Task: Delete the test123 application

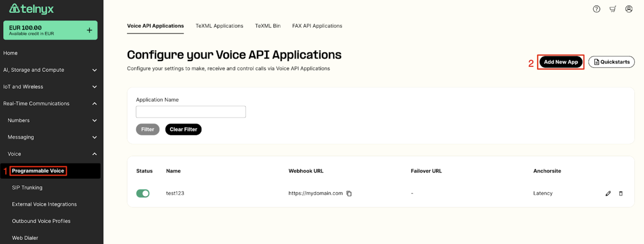Action: (x=621, y=193)
